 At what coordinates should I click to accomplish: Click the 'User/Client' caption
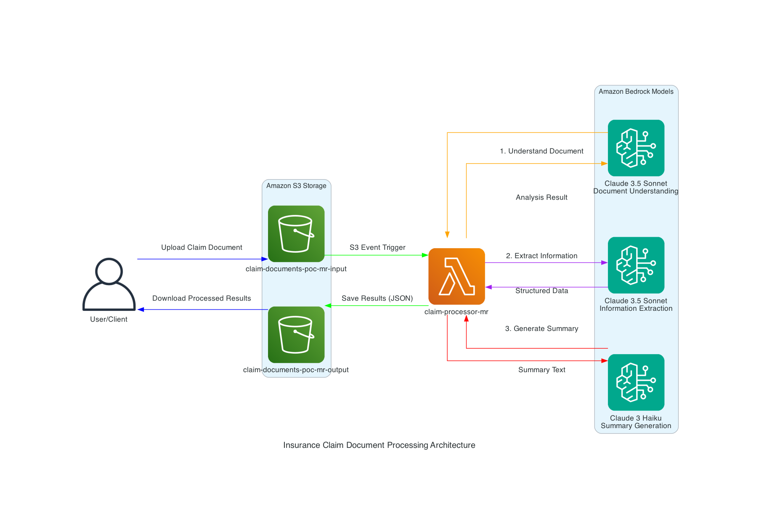coord(109,319)
